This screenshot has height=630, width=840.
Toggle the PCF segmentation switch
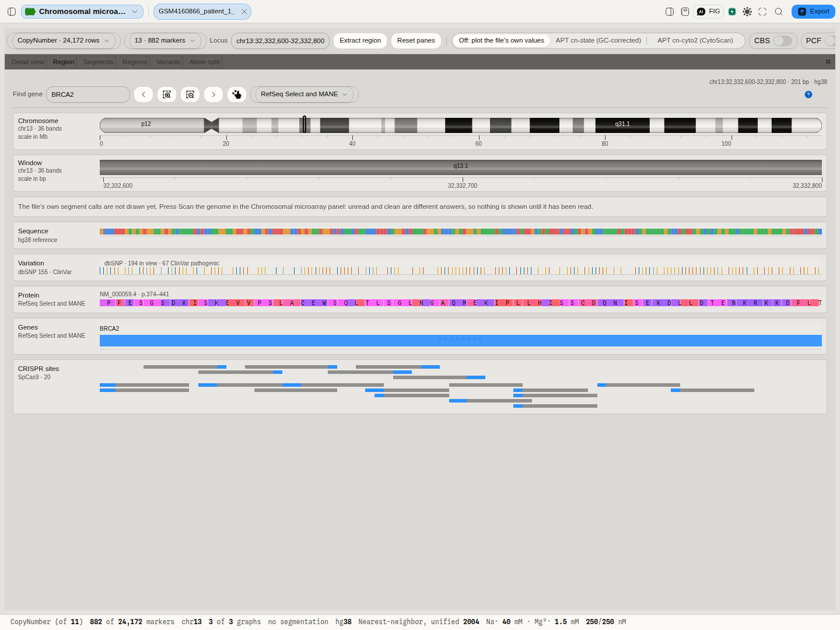point(830,41)
